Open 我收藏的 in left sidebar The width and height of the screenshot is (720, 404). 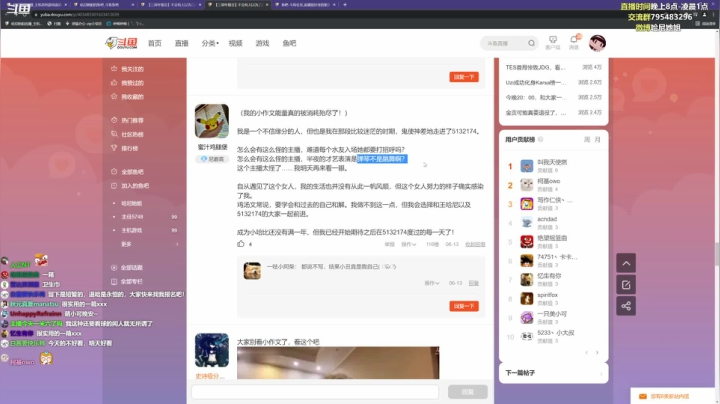pos(128,97)
